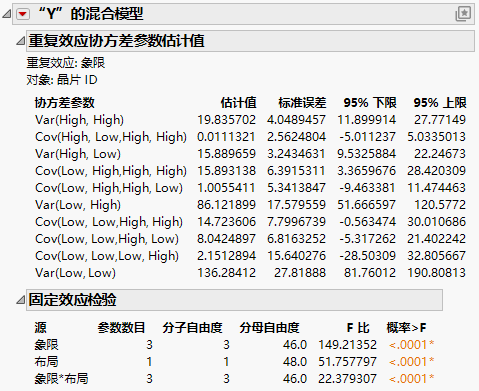
Task: Click the 分子自由度 column header
Action: pyautogui.click(x=193, y=328)
